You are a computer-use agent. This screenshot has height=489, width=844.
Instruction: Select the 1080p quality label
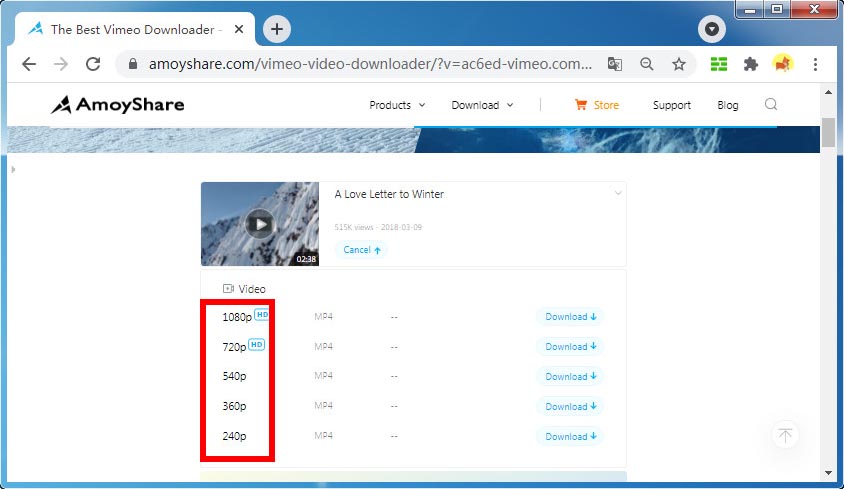[x=237, y=317]
